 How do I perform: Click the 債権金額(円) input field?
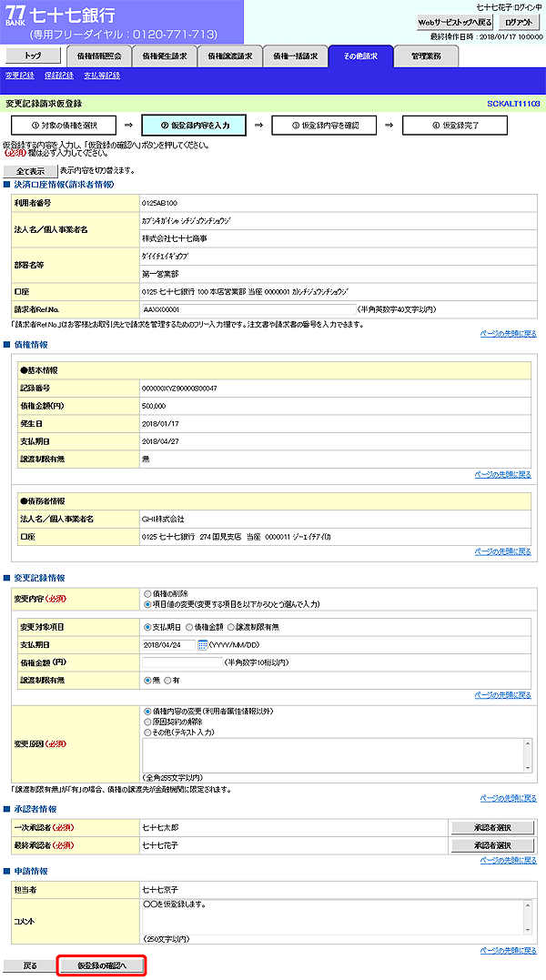(x=182, y=662)
